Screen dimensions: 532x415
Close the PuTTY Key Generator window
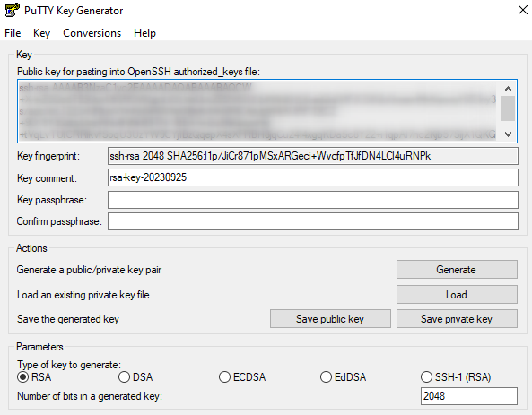pyautogui.click(x=523, y=10)
